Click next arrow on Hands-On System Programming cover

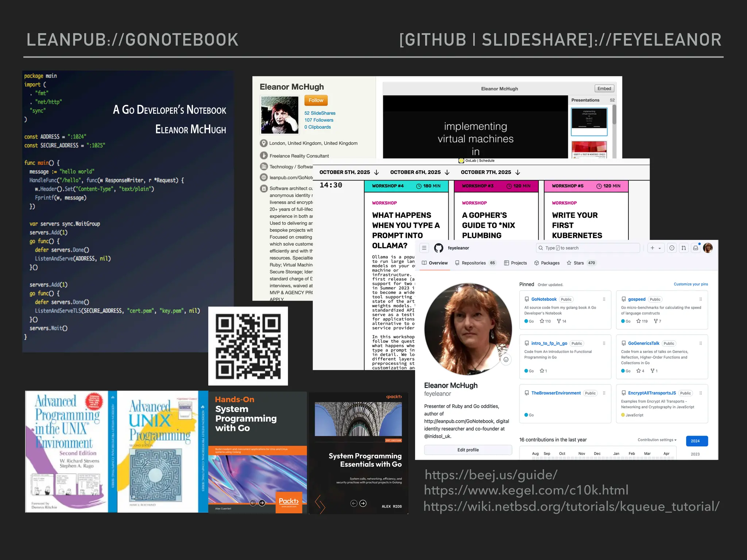tap(262, 503)
